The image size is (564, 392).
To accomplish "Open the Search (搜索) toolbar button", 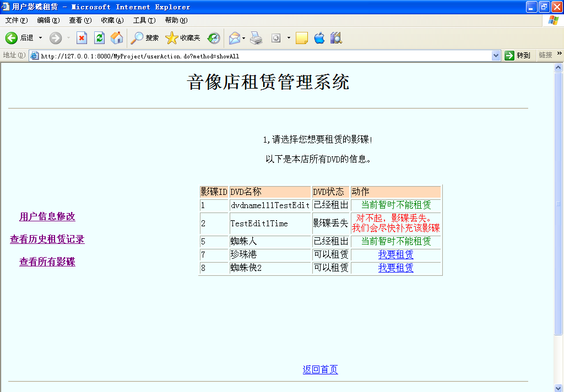I will point(145,38).
